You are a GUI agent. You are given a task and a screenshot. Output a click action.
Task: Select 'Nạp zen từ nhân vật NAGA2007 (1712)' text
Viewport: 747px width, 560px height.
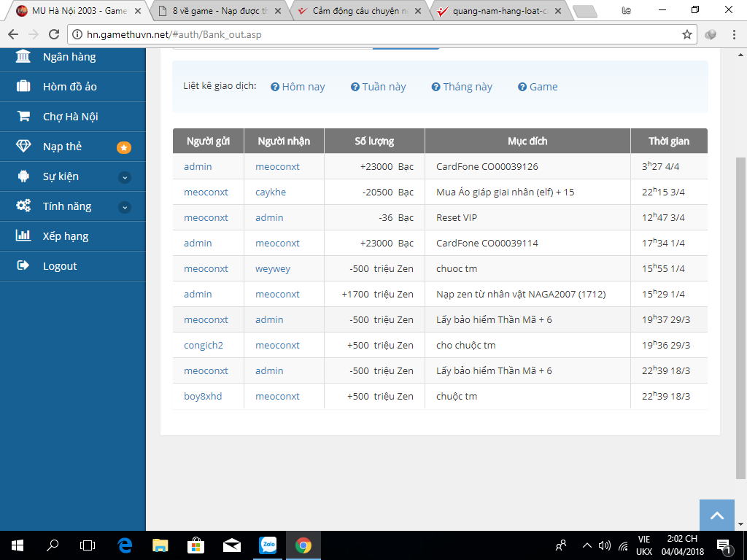coord(521,295)
